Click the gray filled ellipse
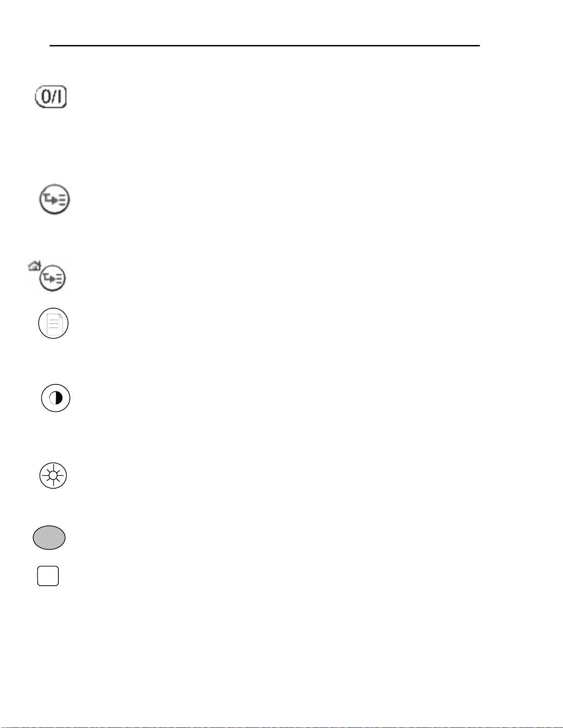The height and width of the screenshot is (728, 563). 49,537
